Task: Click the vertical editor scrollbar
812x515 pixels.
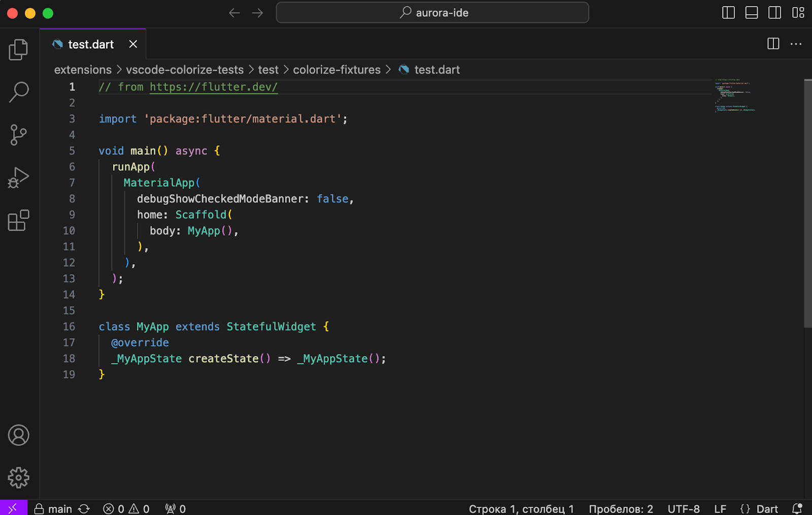Action: (x=808, y=203)
